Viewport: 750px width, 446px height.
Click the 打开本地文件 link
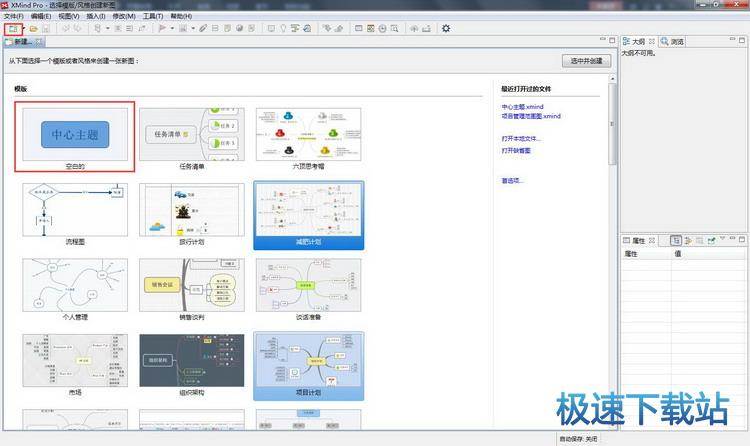pyautogui.click(x=523, y=138)
